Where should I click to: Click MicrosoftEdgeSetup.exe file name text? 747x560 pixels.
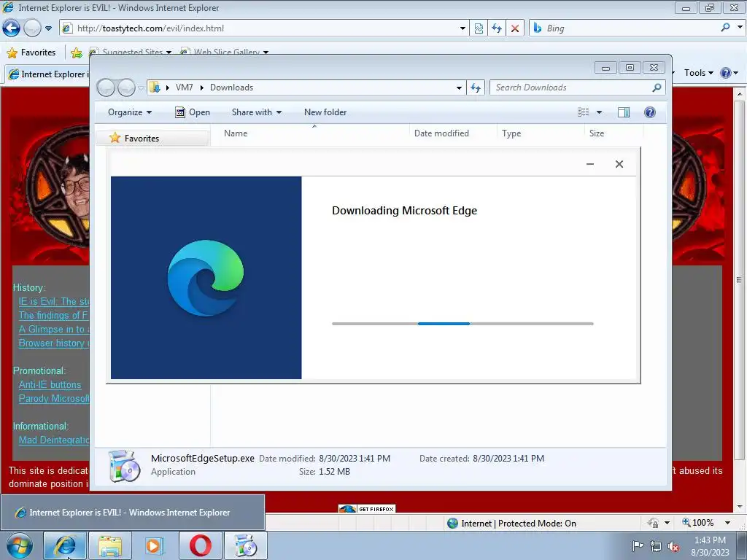[203, 459]
